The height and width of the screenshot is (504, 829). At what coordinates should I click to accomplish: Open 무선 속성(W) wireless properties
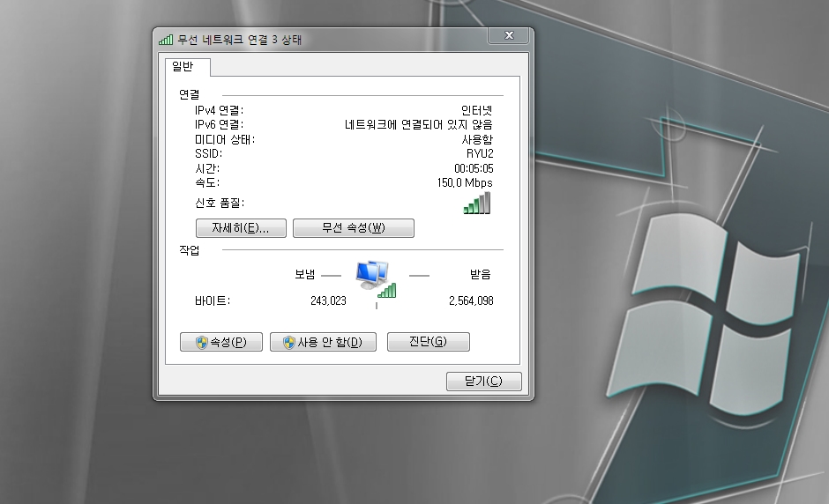pyautogui.click(x=353, y=228)
